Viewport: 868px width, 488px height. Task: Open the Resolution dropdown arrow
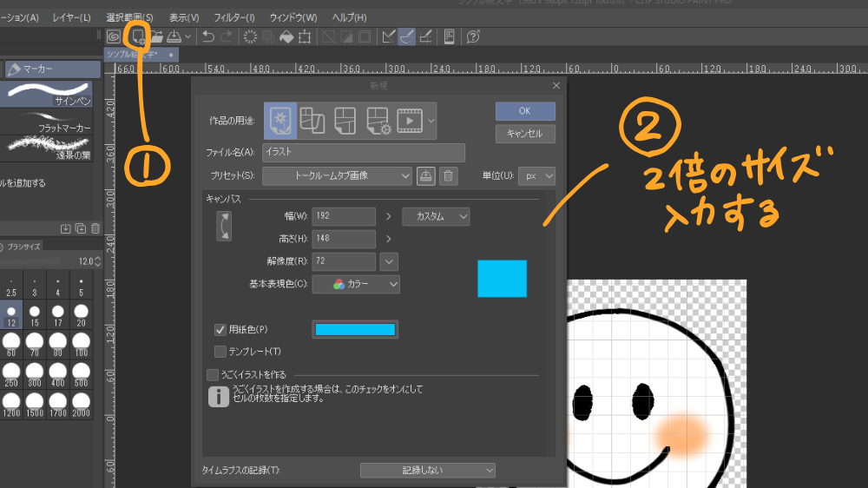click(389, 261)
